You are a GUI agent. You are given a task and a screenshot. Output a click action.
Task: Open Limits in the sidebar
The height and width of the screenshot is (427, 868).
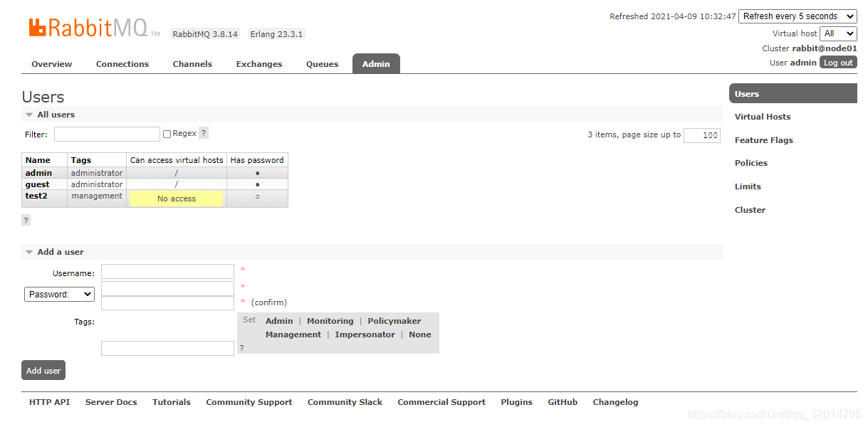coord(748,186)
